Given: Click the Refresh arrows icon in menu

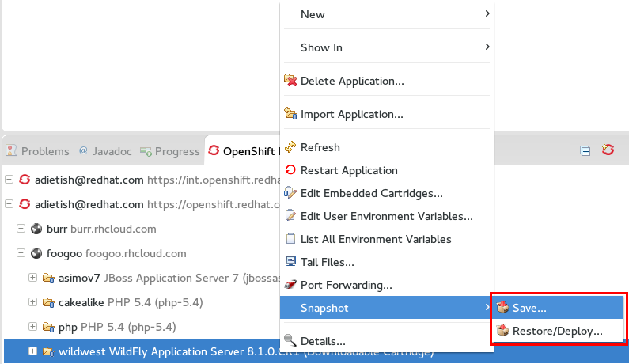Looking at the screenshot, I should [290, 147].
